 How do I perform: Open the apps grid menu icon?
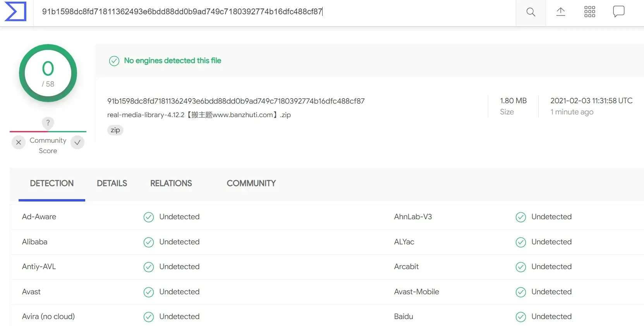tap(589, 12)
